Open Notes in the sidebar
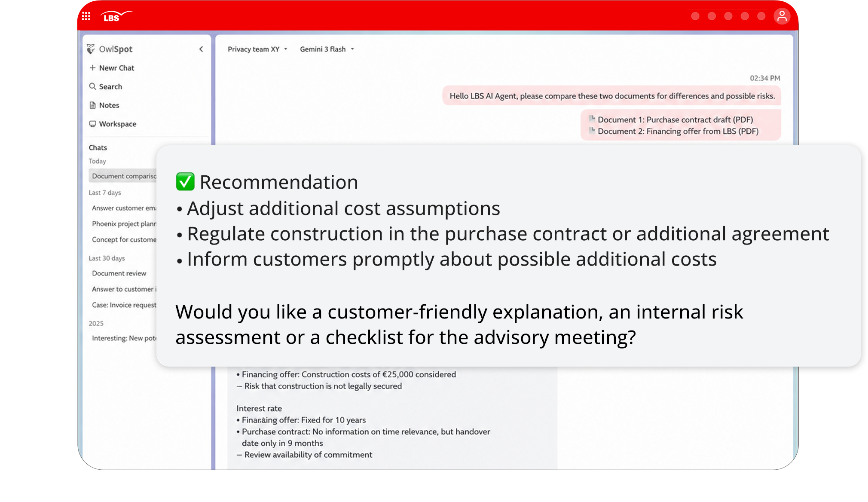 pos(104,105)
